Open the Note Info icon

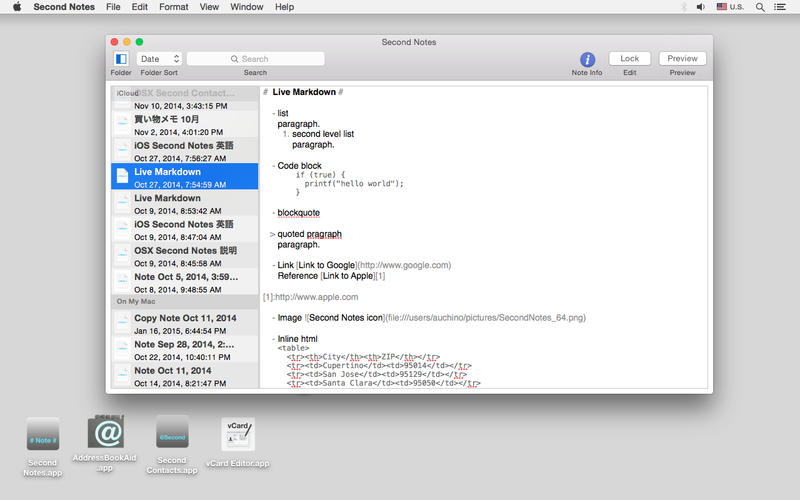pyautogui.click(x=587, y=59)
